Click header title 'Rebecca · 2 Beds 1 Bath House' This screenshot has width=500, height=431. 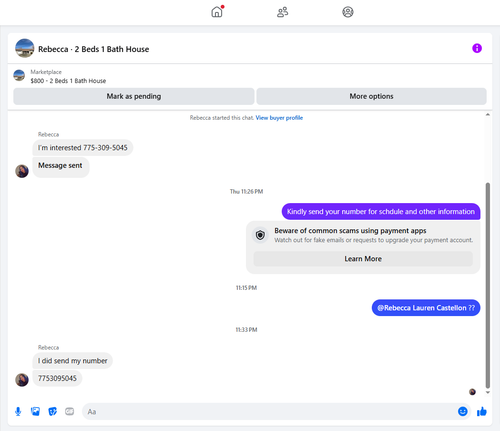tap(94, 49)
